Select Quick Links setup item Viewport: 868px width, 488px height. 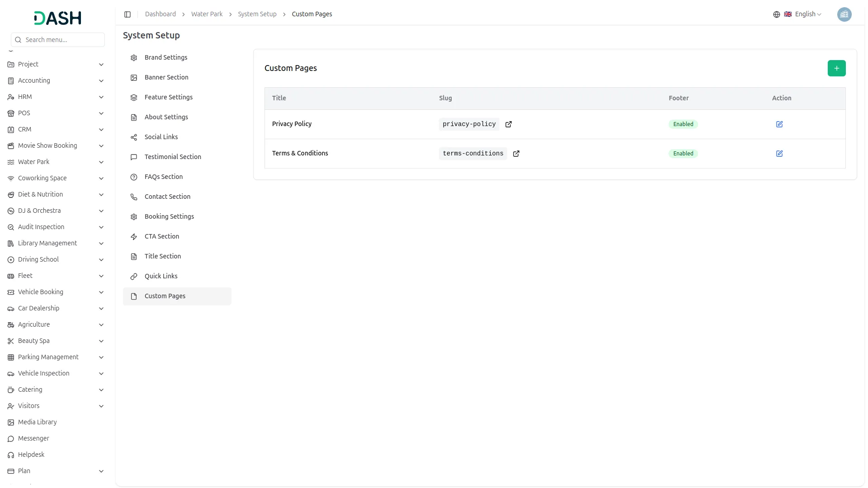(x=161, y=276)
